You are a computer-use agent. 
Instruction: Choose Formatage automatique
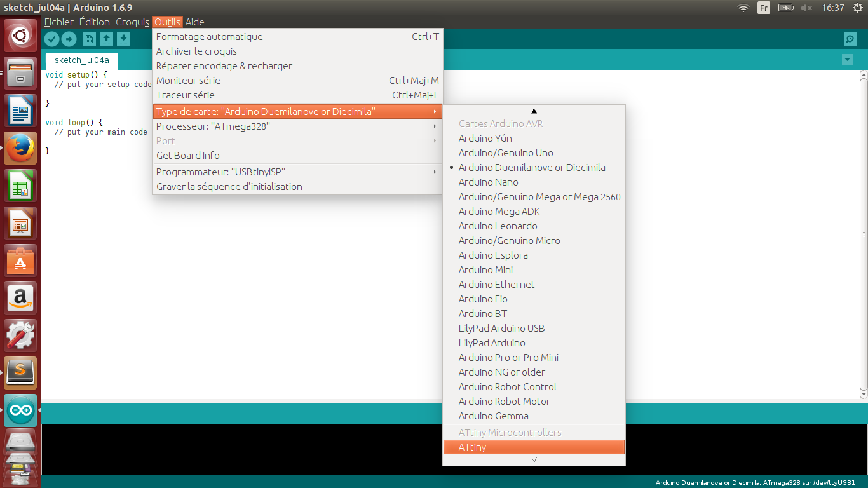297,37
